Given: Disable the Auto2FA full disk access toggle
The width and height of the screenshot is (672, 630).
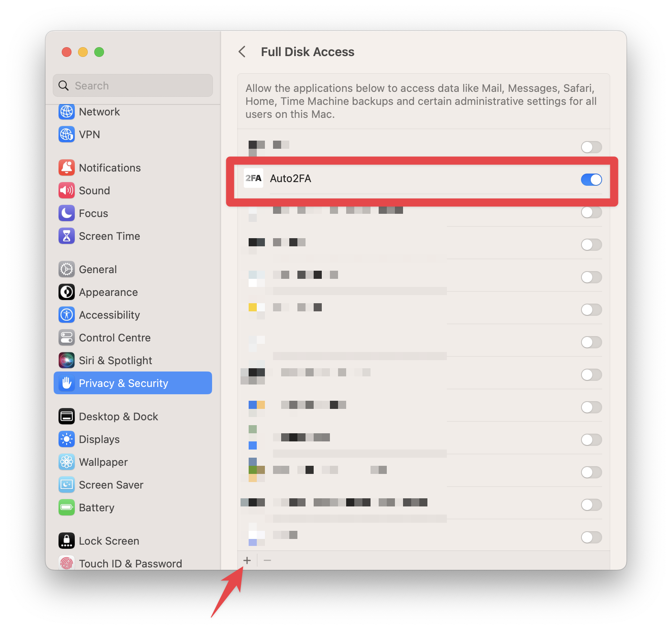Looking at the screenshot, I should point(591,180).
